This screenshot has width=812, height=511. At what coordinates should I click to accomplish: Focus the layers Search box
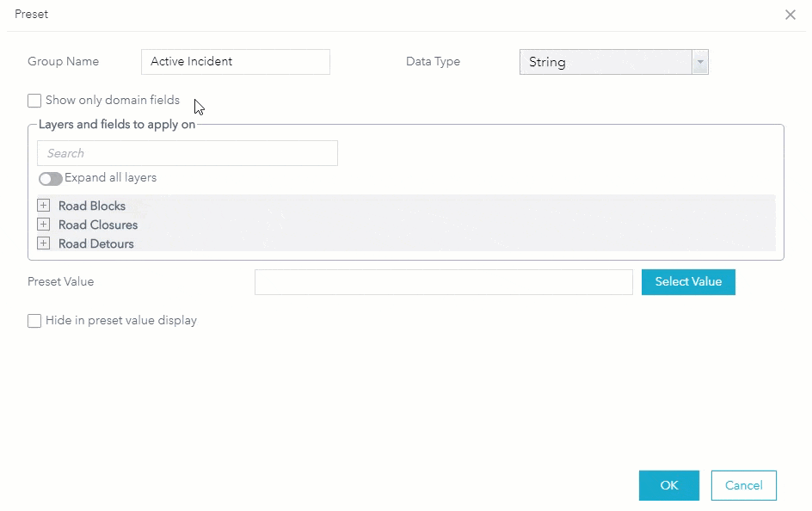point(187,153)
